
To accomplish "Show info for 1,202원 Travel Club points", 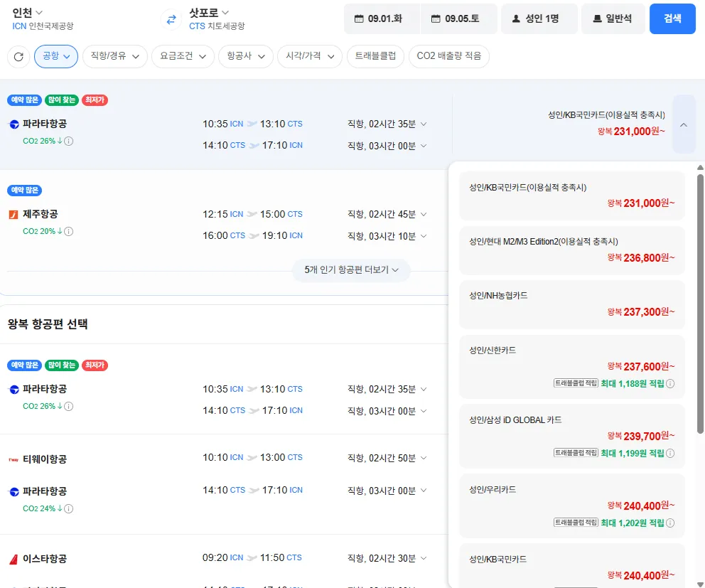I will pos(670,523).
